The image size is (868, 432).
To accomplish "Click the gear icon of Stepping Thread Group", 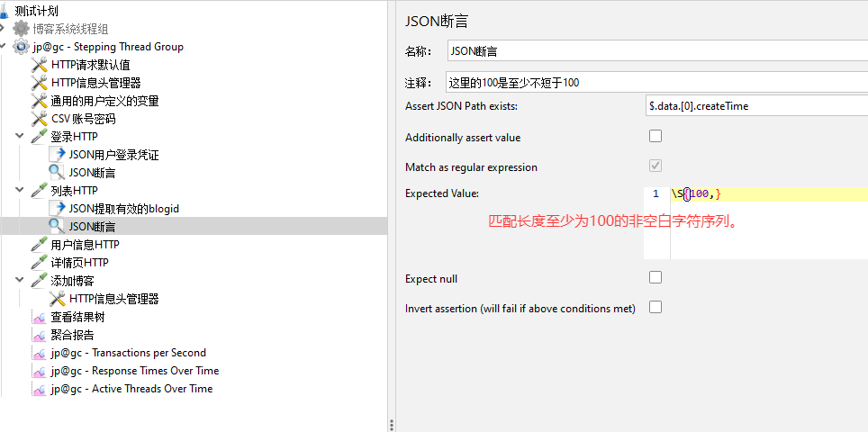I will pos(21,47).
